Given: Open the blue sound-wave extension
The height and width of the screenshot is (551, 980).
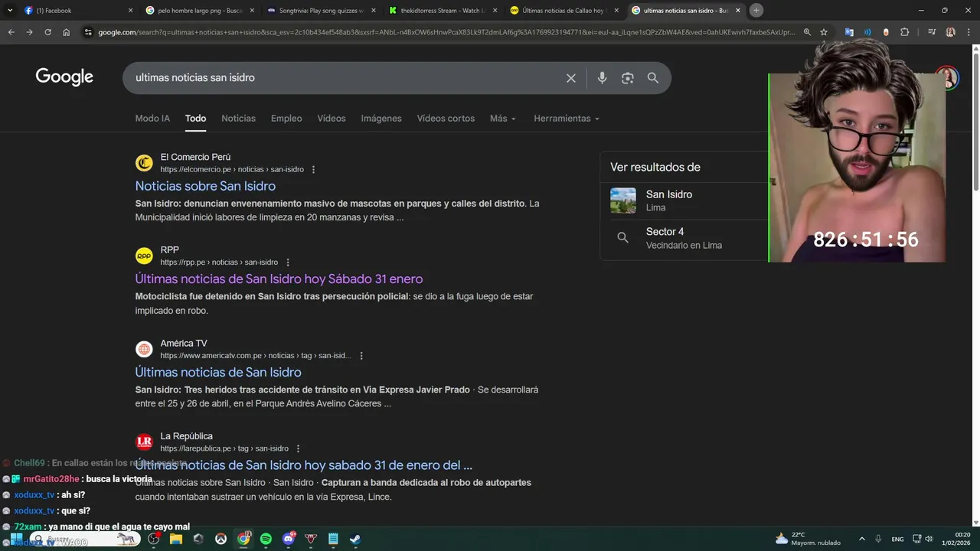Looking at the screenshot, I should pyautogui.click(x=867, y=32).
